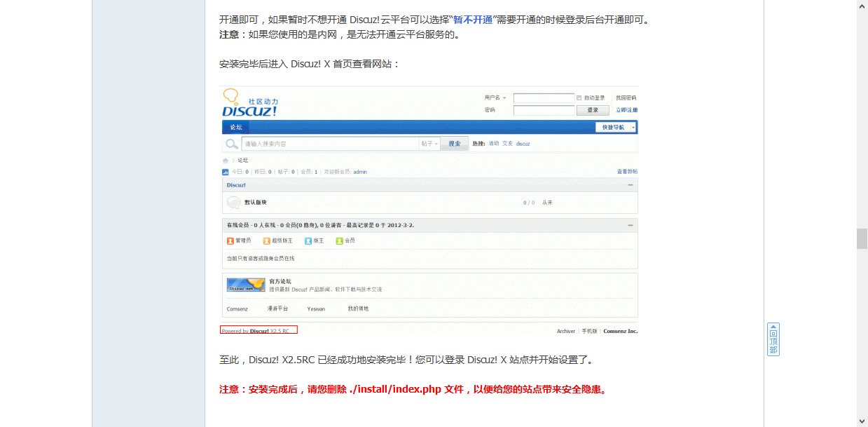The height and width of the screenshot is (427, 868).
Task: Click the 当前只有游客或隐身会员在线 text
Action: click(261, 259)
